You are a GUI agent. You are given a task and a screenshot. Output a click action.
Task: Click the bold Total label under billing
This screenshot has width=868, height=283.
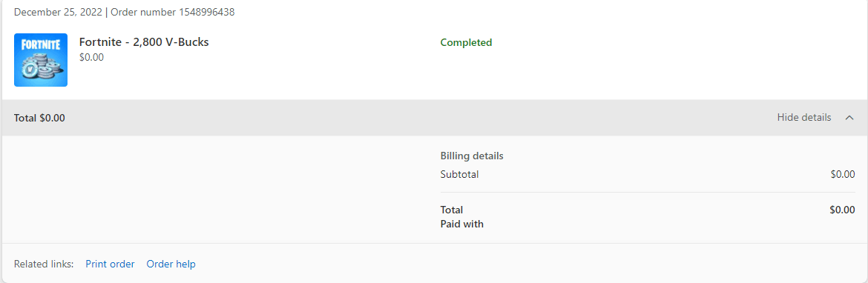point(452,210)
